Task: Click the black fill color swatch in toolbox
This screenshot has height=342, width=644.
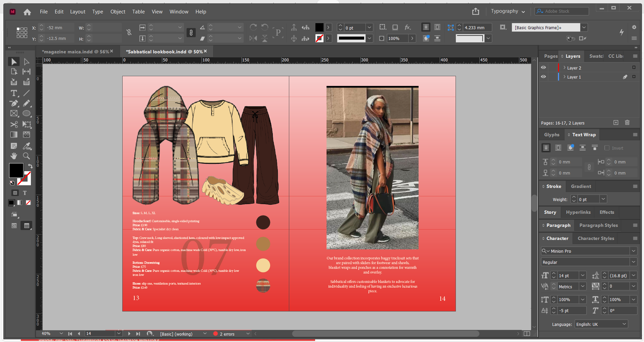Action: click(16, 170)
